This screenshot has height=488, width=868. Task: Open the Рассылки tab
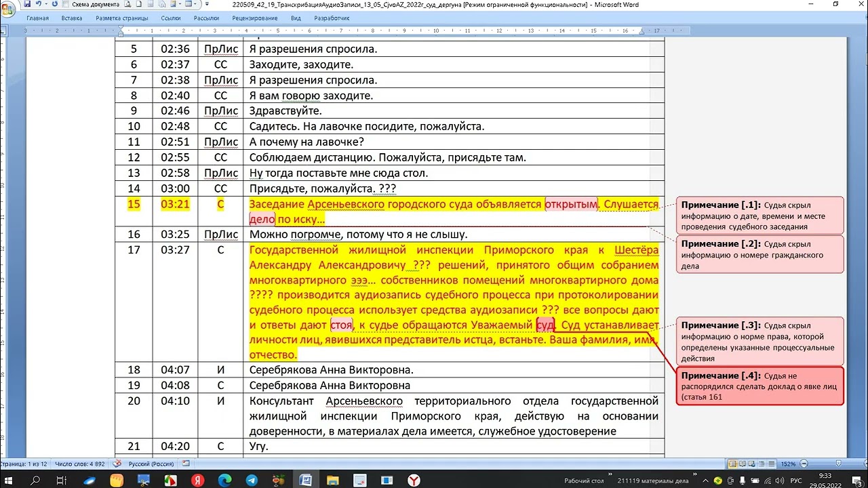coord(206,18)
